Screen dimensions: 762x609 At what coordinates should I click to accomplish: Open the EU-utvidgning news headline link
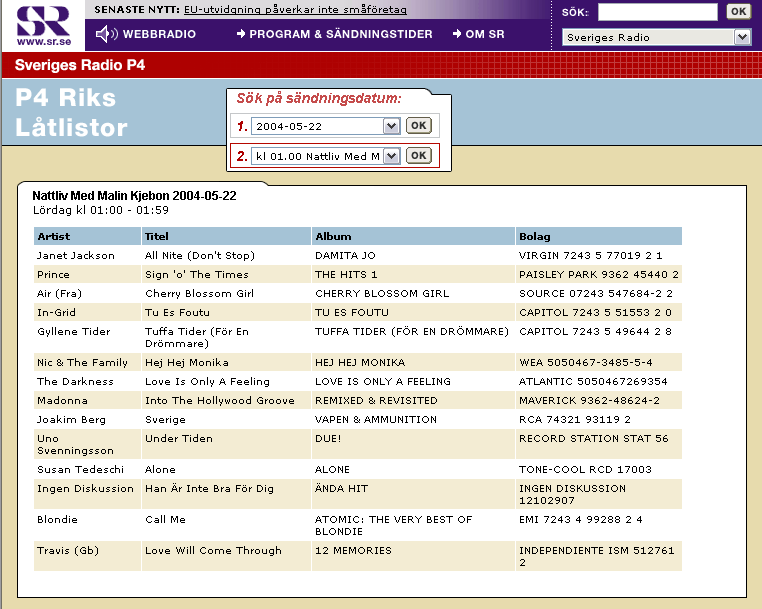(x=295, y=10)
